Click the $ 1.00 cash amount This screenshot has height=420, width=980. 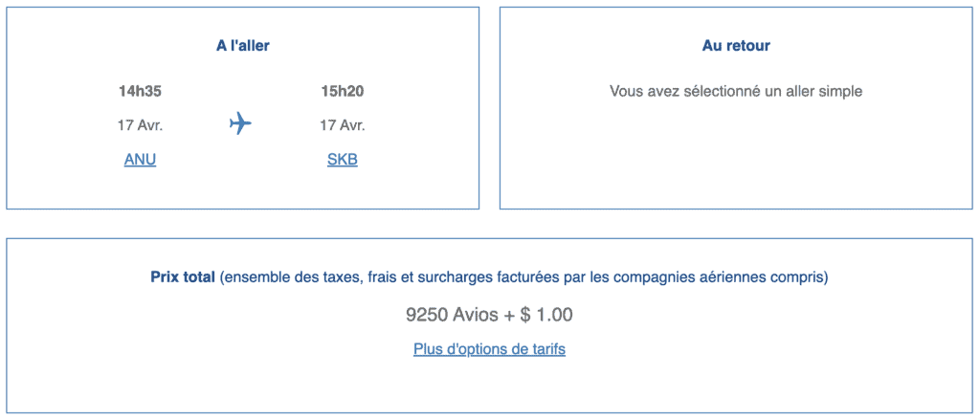[x=547, y=315]
